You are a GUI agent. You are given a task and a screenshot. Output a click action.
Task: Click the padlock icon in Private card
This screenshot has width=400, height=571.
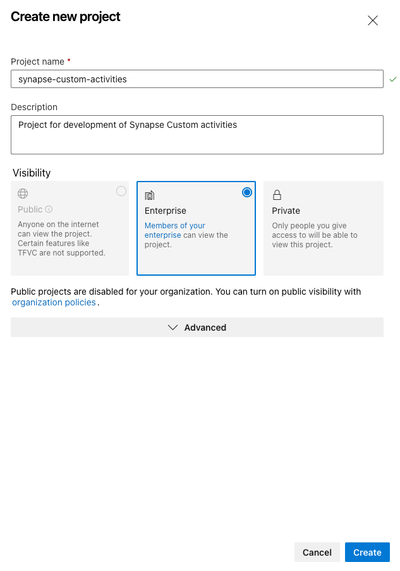(277, 195)
